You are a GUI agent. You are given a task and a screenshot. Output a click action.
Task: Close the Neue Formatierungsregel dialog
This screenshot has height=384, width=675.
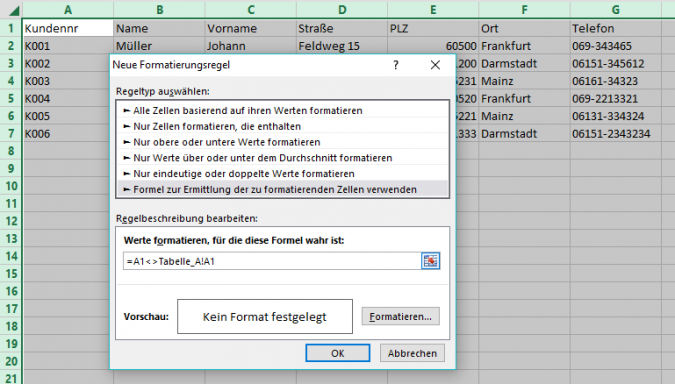[x=435, y=65]
